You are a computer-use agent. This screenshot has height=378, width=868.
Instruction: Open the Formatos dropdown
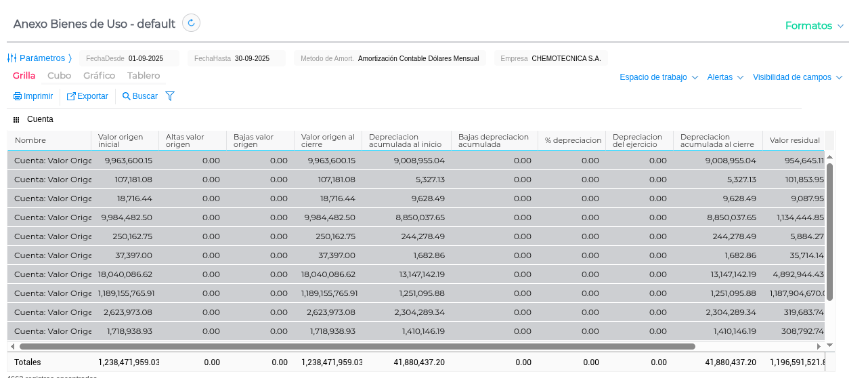tap(814, 26)
